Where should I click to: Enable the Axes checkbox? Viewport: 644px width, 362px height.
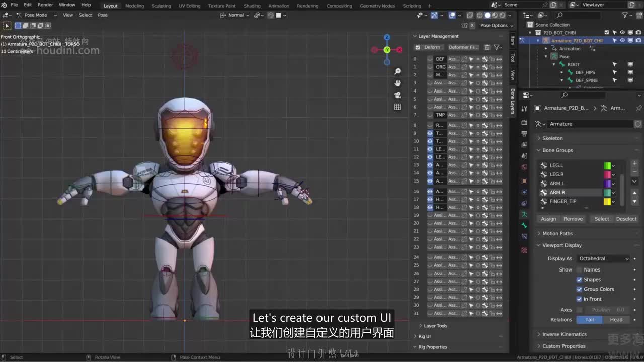[579, 310]
